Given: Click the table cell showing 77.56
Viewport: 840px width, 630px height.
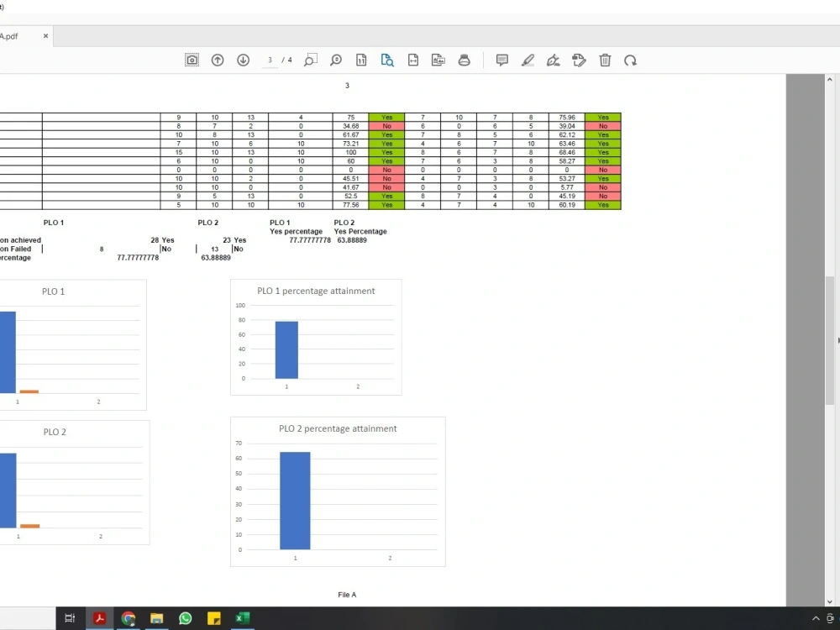Looking at the screenshot, I should [351, 205].
